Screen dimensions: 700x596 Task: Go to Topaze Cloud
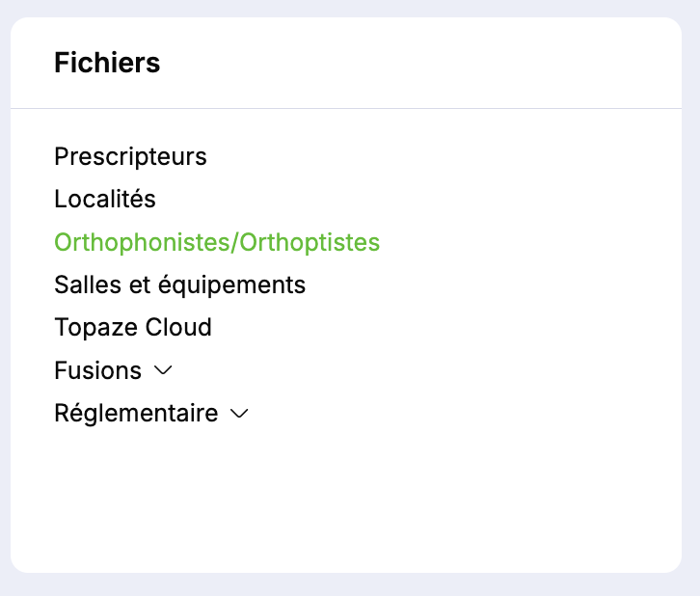133,328
